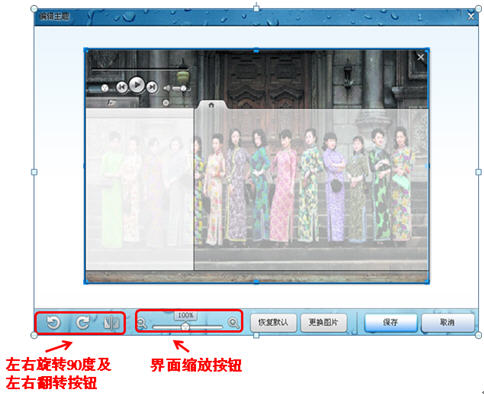This screenshot has width=484, height=394.
Task: Skip to the previous track in preview
Action: [122, 87]
